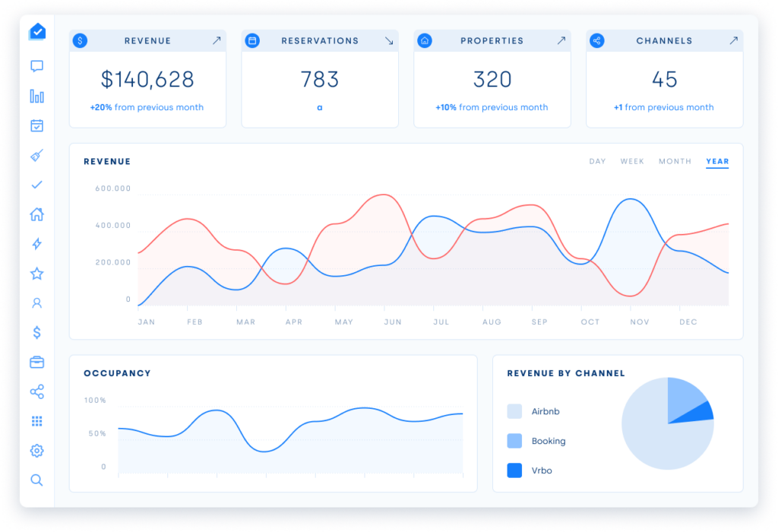Viewport: 778px width, 532px height.
Task: Open the search magnifier
Action: click(36, 480)
